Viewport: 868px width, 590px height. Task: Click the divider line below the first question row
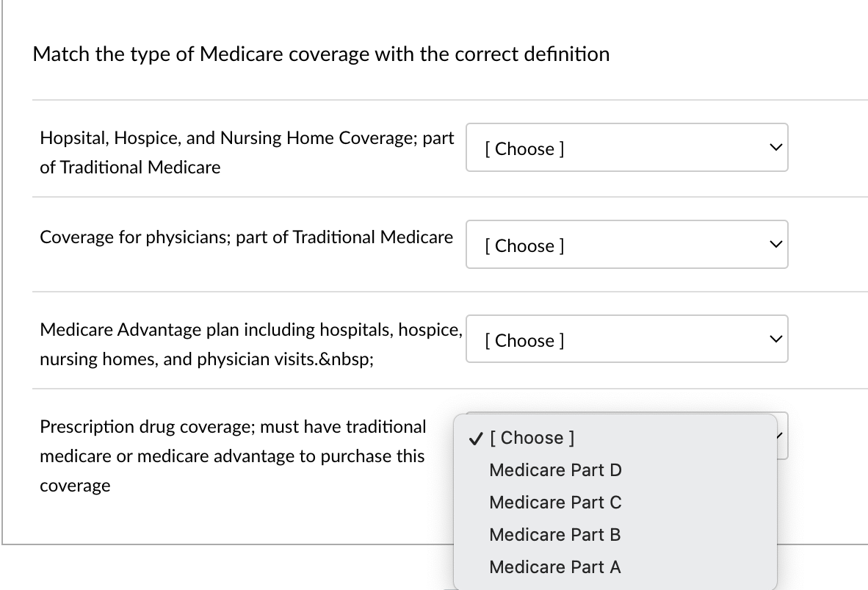coord(449,197)
